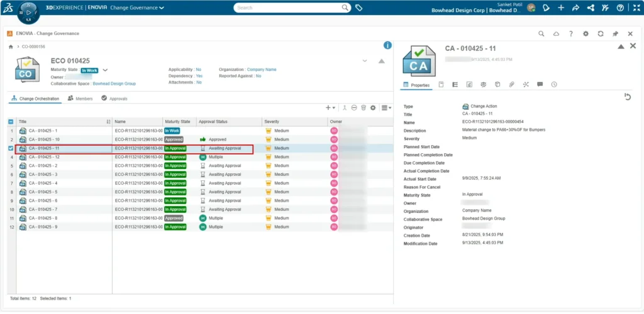Open table settings gear icon
644x314 pixels.
(373, 107)
